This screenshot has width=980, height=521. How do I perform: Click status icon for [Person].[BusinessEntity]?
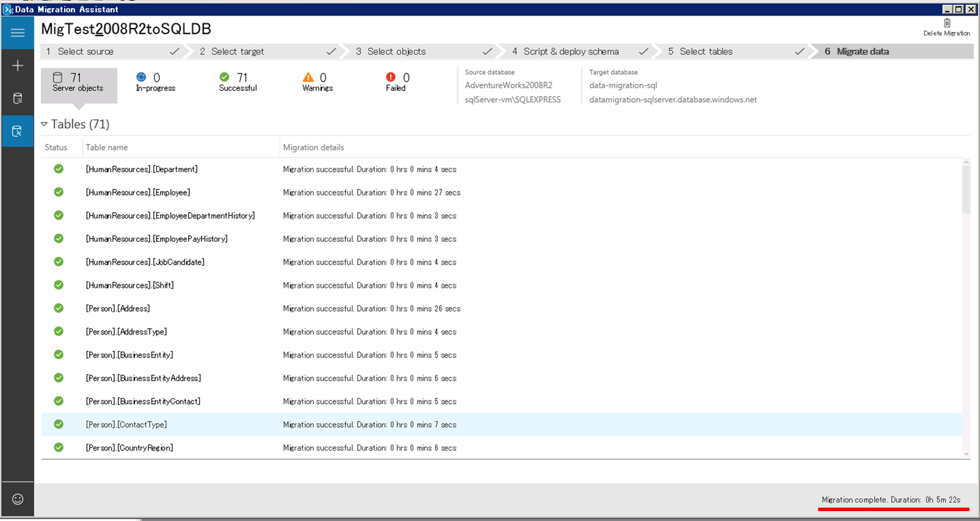[59, 355]
